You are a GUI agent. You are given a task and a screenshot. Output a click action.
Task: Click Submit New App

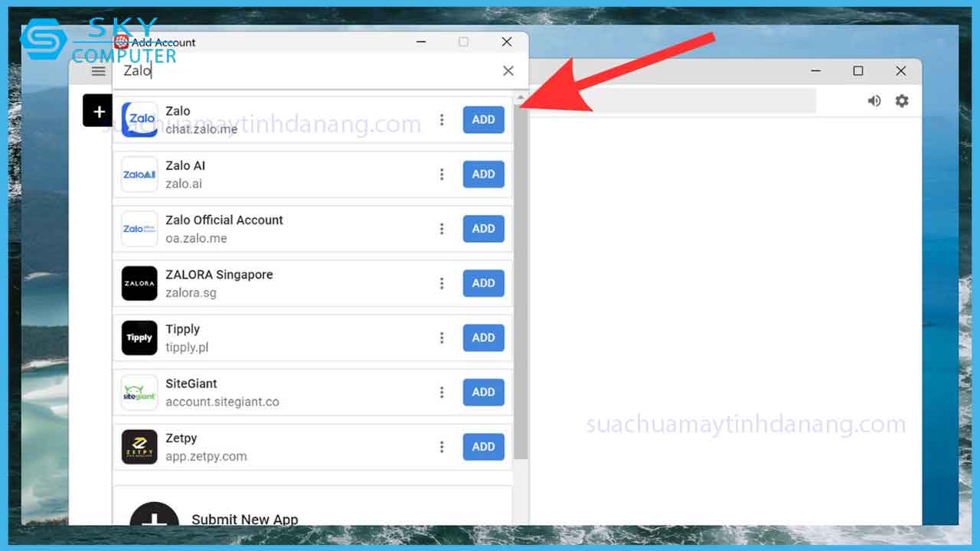point(245,519)
